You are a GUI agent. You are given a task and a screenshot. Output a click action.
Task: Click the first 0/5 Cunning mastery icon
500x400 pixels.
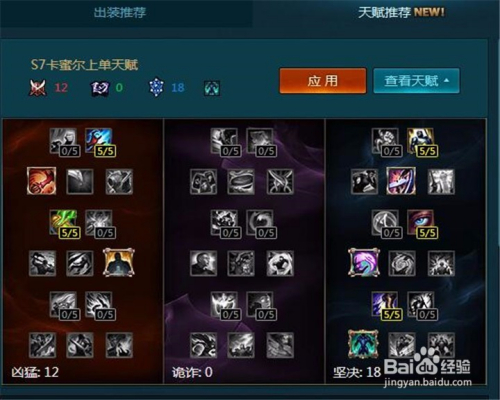coord(224,141)
